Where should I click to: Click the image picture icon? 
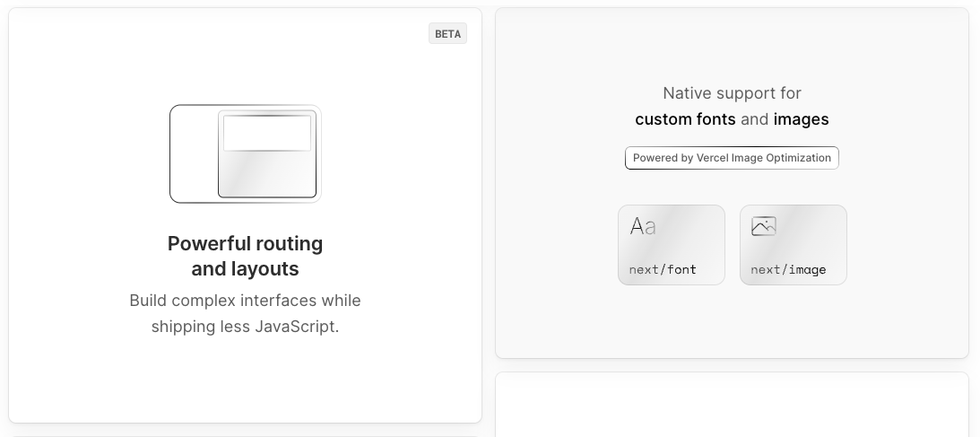[763, 226]
